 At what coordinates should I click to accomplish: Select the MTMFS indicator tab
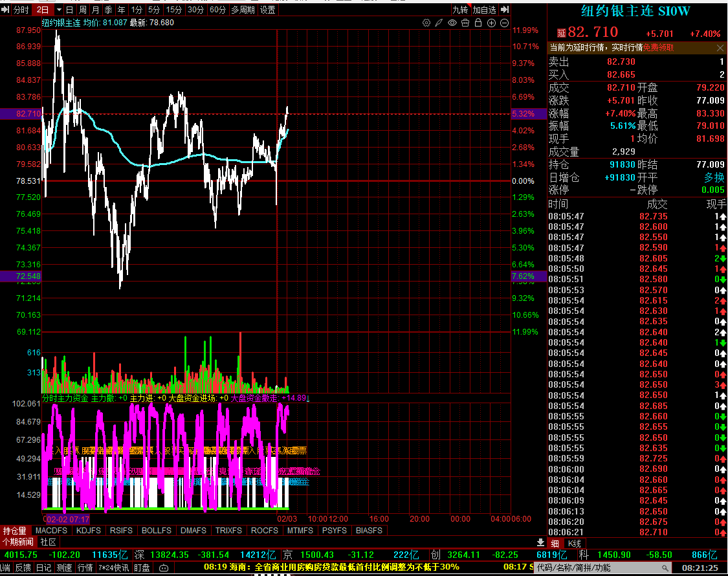click(300, 530)
